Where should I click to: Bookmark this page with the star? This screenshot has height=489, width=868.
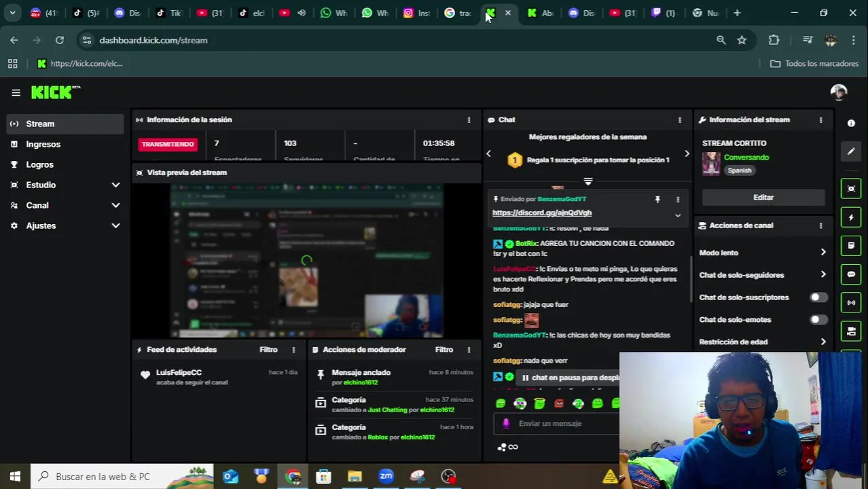coord(742,40)
